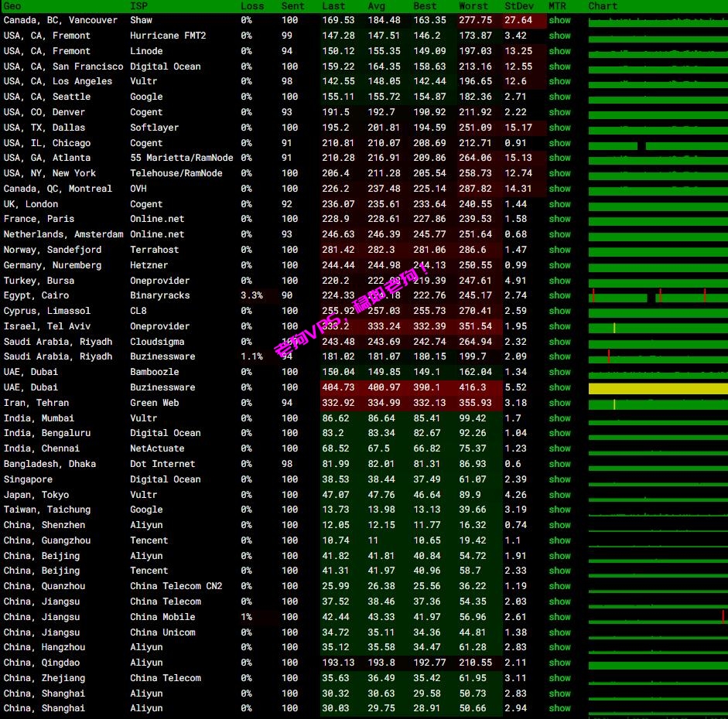The width and height of the screenshot is (728, 719).
Task: Click the "27.64" StDev value
Action: tap(518, 20)
